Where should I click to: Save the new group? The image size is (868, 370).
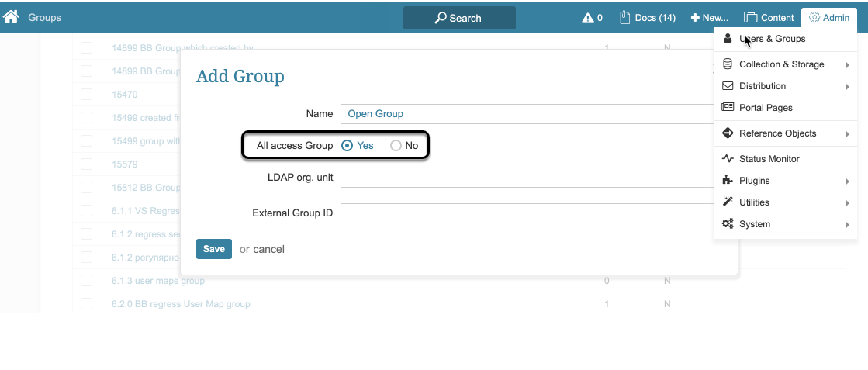click(x=213, y=249)
